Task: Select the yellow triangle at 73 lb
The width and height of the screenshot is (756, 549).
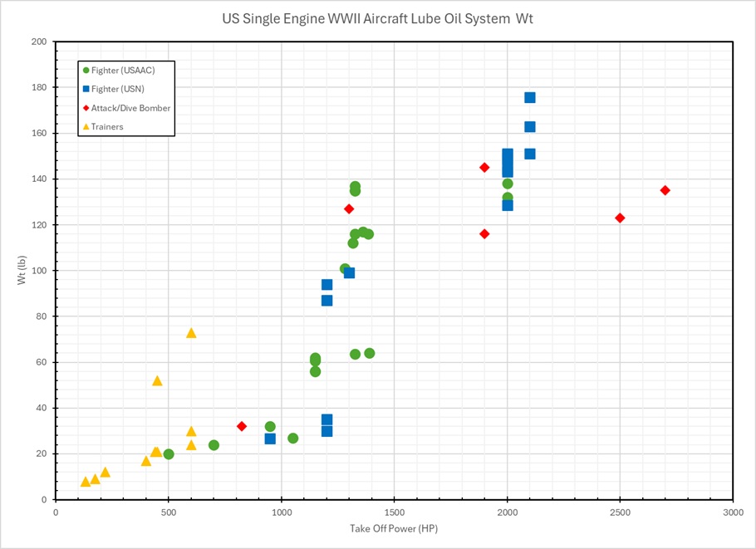Action: 191,333
